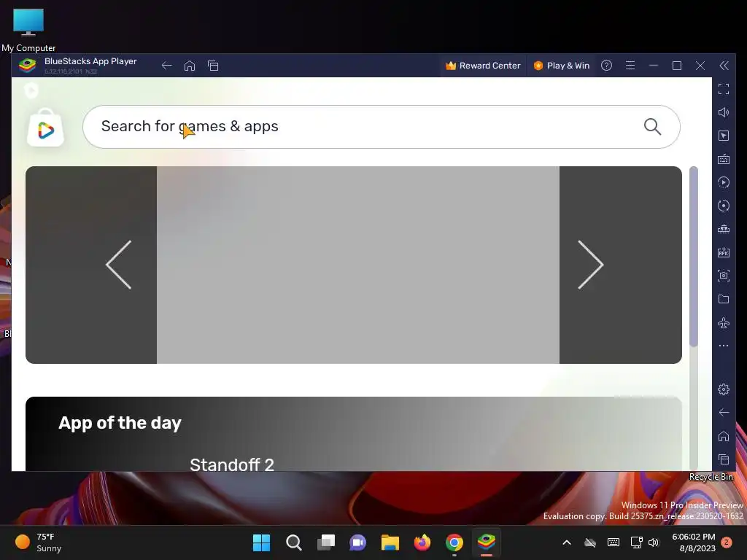Launch Chrome from taskbar
Image resolution: width=747 pixels, height=560 pixels.
tap(454, 542)
